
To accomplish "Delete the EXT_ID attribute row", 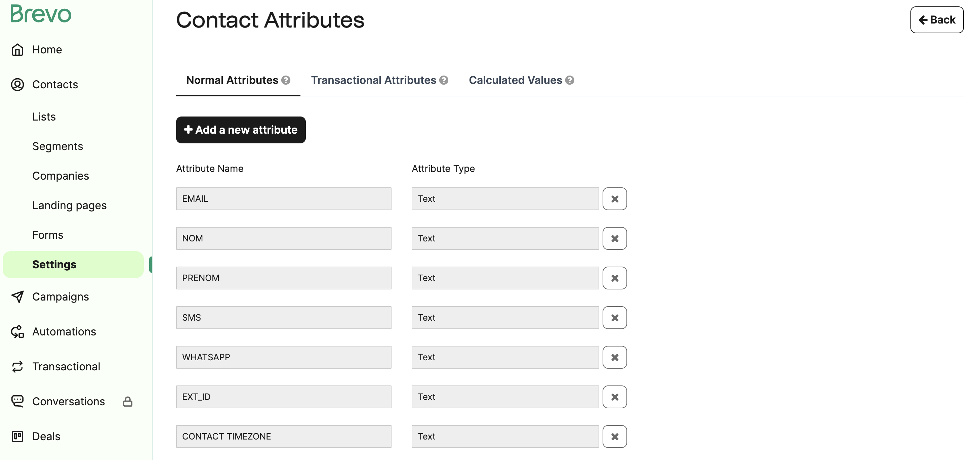I will pyautogui.click(x=615, y=397).
